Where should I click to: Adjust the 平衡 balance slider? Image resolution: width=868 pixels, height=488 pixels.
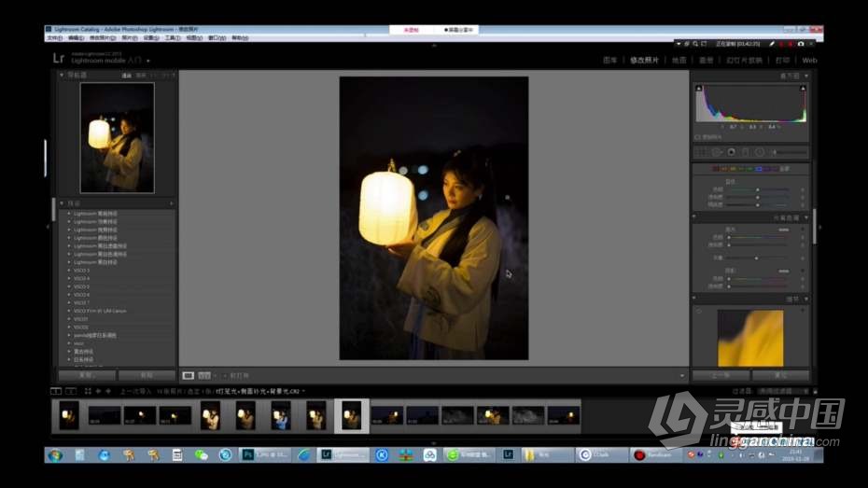(759, 258)
